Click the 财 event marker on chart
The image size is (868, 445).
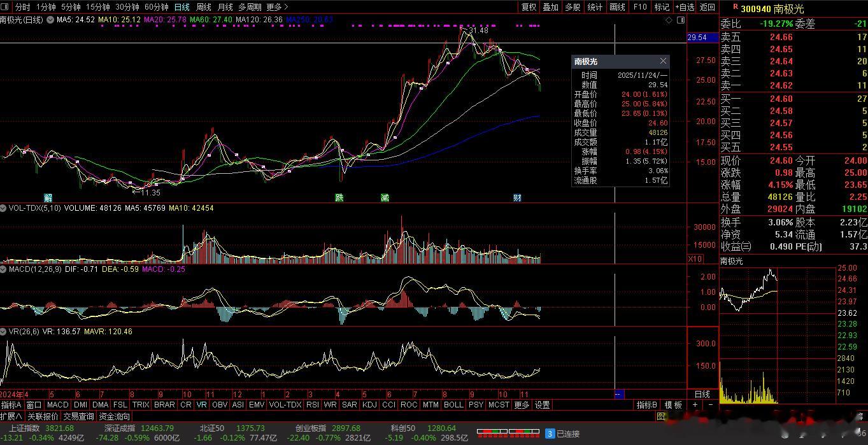pos(517,197)
